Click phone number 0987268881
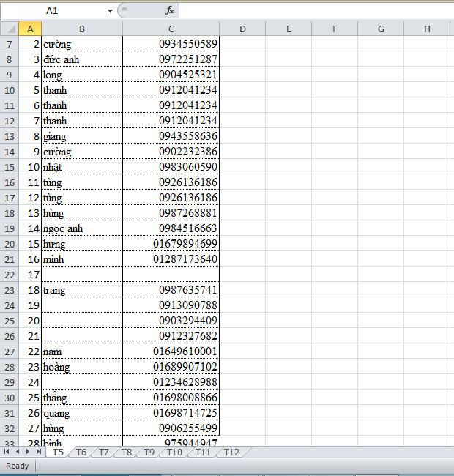This screenshot has height=476, width=454. [x=171, y=213]
